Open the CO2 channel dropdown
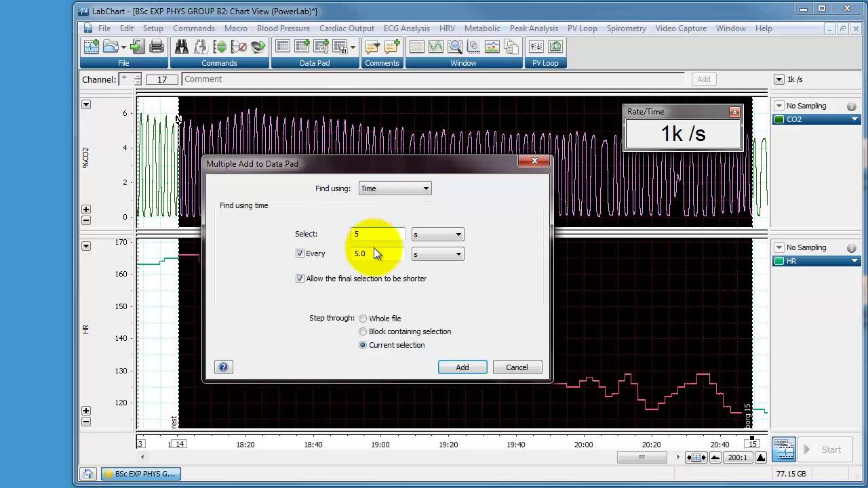The image size is (868, 488). [x=854, y=119]
